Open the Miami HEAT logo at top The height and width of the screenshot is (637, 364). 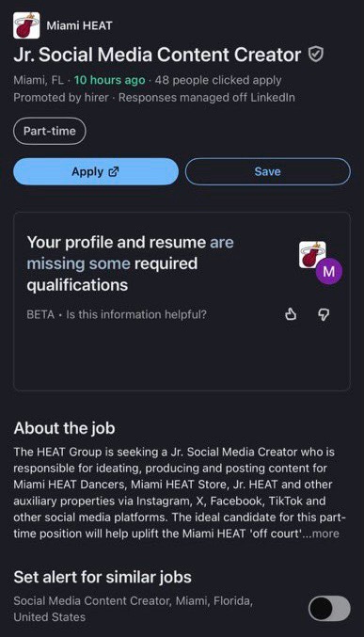(26, 25)
